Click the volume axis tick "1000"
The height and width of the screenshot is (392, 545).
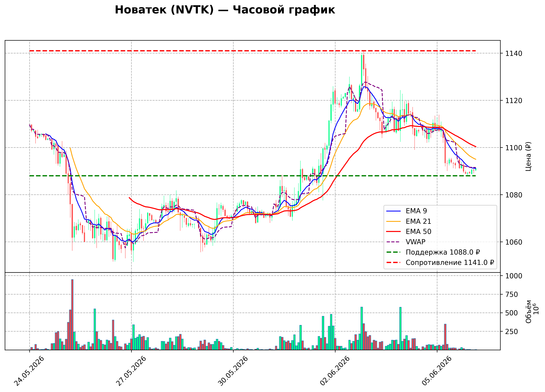514,276
